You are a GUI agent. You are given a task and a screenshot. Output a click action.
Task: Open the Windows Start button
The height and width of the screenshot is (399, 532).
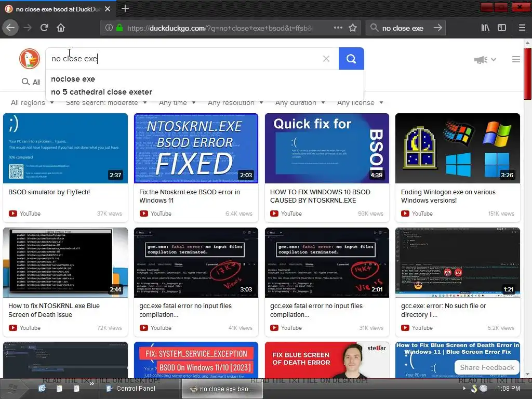(12, 389)
